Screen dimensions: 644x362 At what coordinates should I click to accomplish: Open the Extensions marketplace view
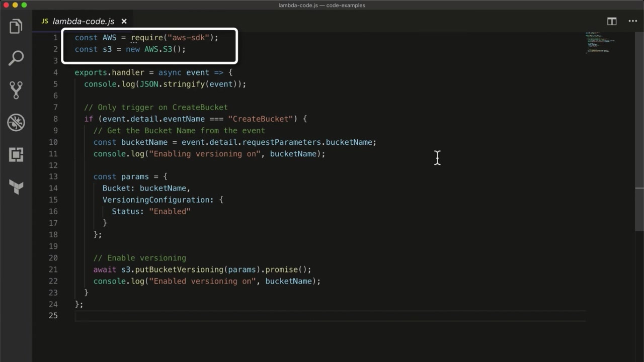[x=16, y=154]
